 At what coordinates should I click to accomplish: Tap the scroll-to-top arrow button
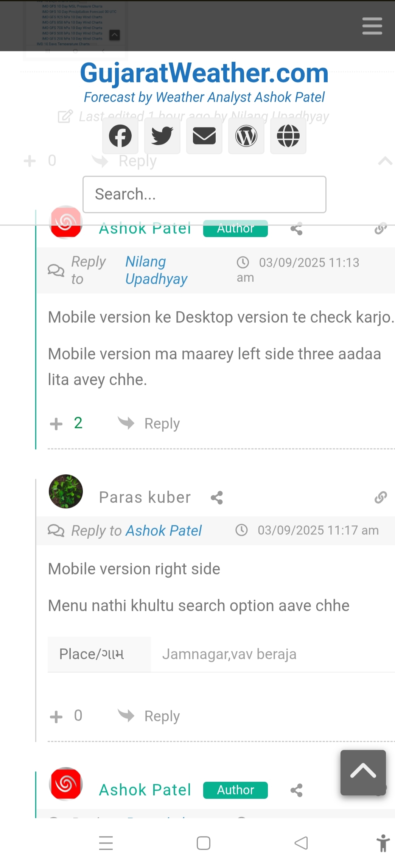363,772
